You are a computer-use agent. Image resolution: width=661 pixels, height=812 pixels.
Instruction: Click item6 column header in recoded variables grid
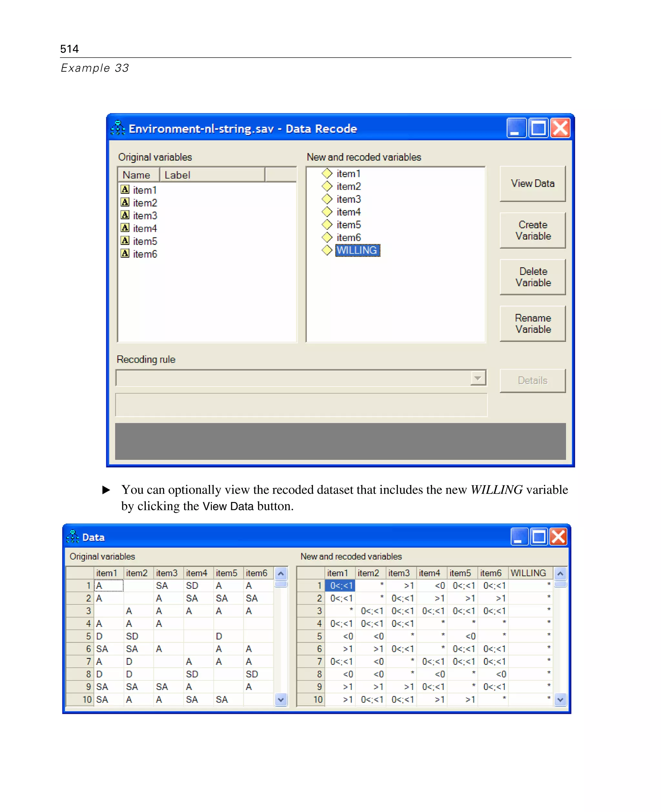(x=493, y=573)
